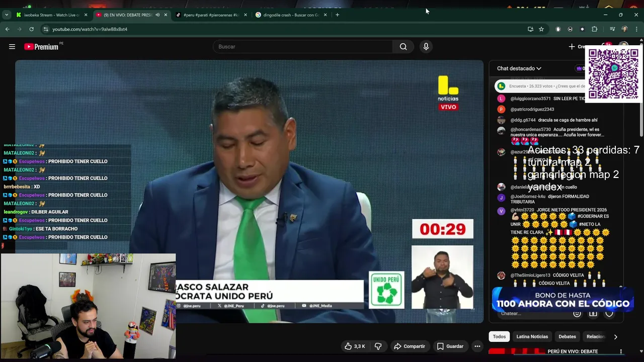Close the iwobeka Stream tab
The width and height of the screenshot is (644, 362).
(x=86, y=15)
